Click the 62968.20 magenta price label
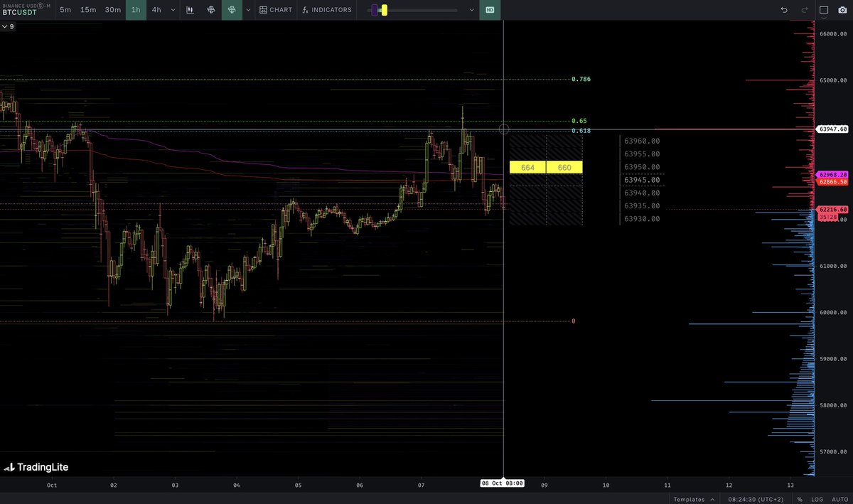This screenshot has height=504, width=853. 832,174
